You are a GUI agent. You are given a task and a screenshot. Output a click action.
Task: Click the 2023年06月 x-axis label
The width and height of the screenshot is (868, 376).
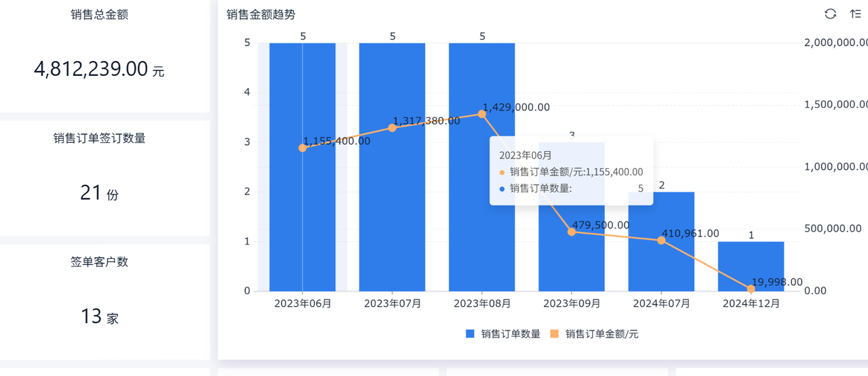coord(302,304)
